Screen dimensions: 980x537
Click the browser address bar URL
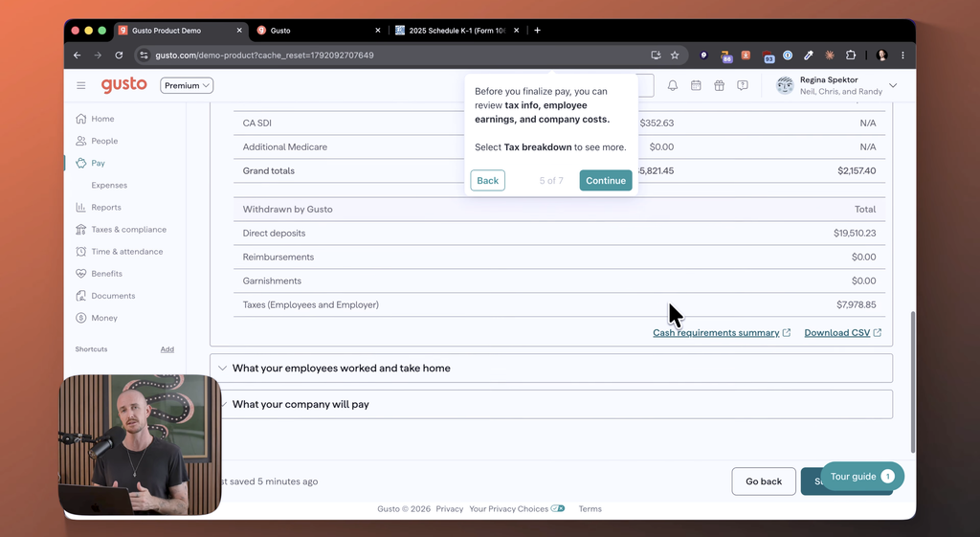264,55
